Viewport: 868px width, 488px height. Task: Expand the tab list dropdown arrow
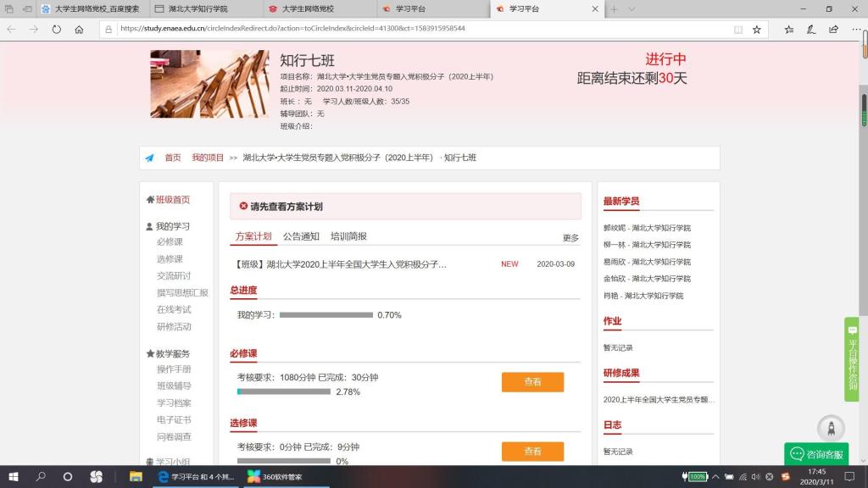click(x=633, y=8)
